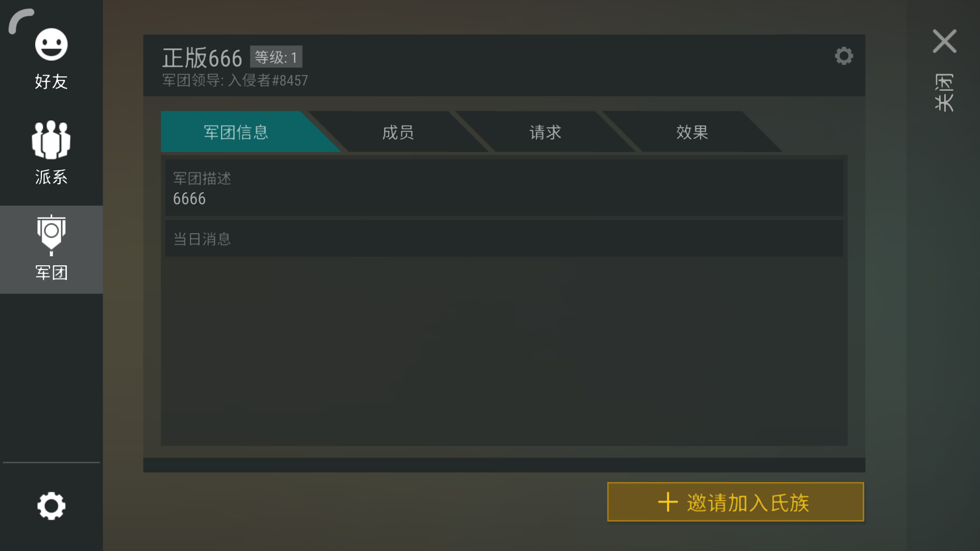Viewport: 980px width, 551px height.
Task: Click the legion leader name 入侵者#8457
Action: 268,80
